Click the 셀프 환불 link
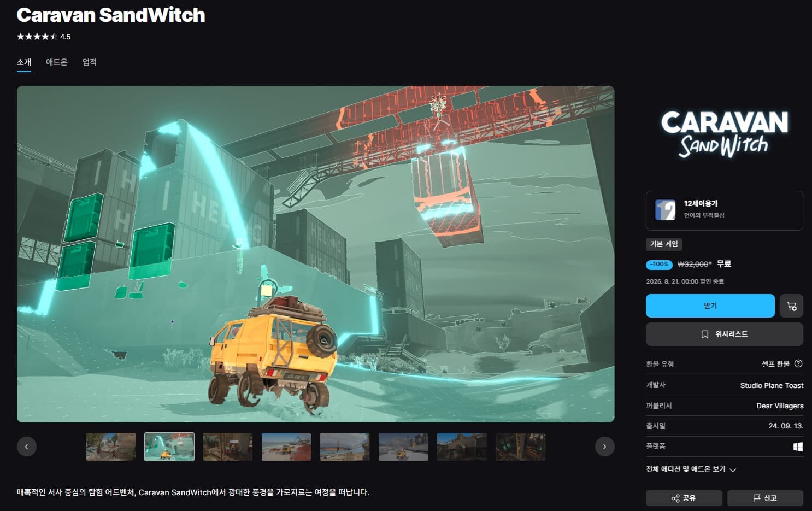 pos(776,364)
